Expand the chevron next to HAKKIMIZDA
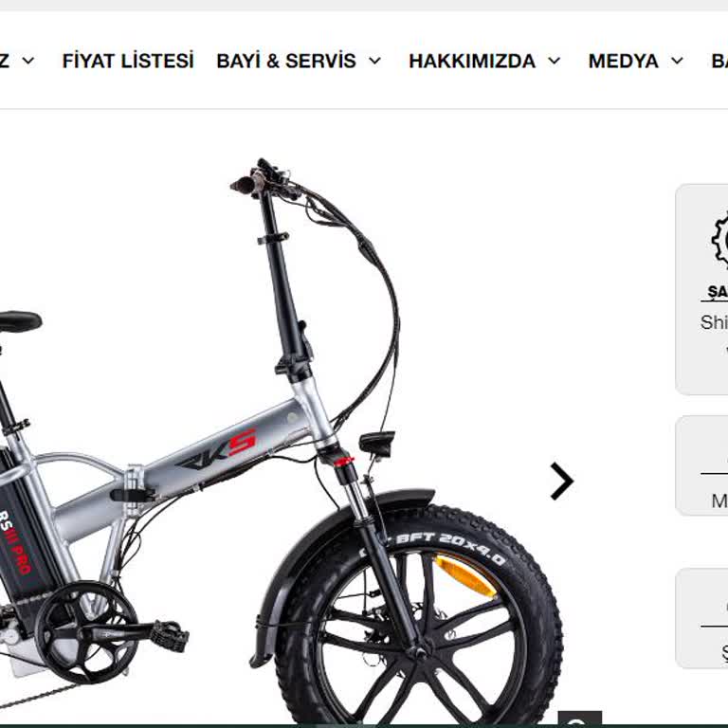This screenshot has width=728, height=728. (x=555, y=61)
